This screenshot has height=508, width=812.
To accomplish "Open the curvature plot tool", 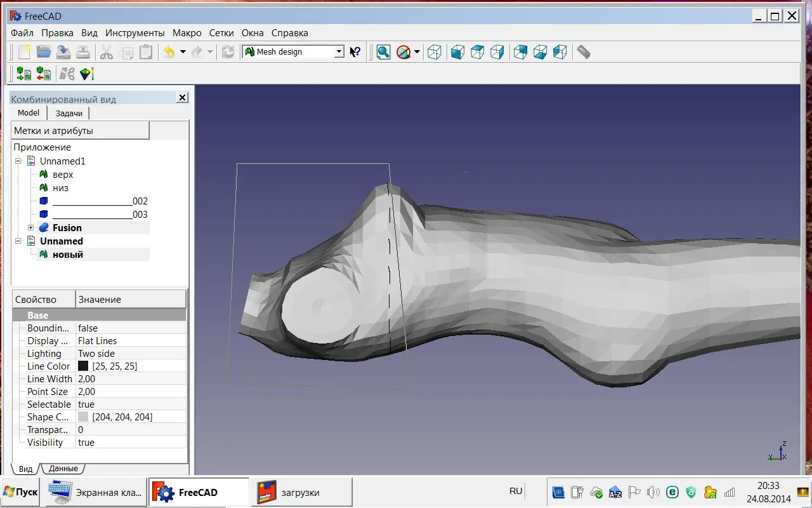I will [87, 74].
